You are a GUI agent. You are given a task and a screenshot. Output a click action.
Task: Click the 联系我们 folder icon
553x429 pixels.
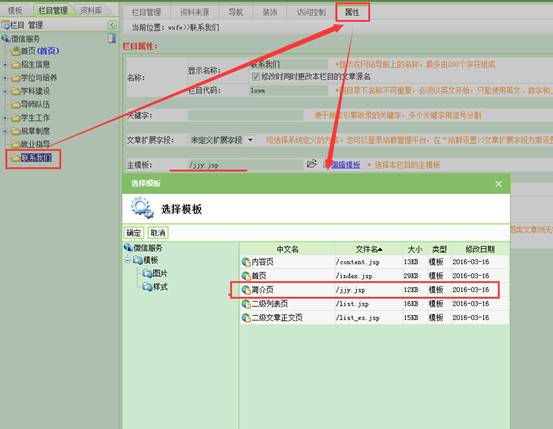pyautogui.click(x=16, y=158)
